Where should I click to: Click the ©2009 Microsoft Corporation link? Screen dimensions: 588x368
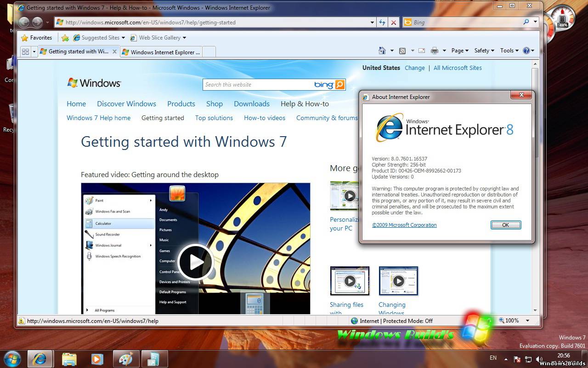coord(404,225)
